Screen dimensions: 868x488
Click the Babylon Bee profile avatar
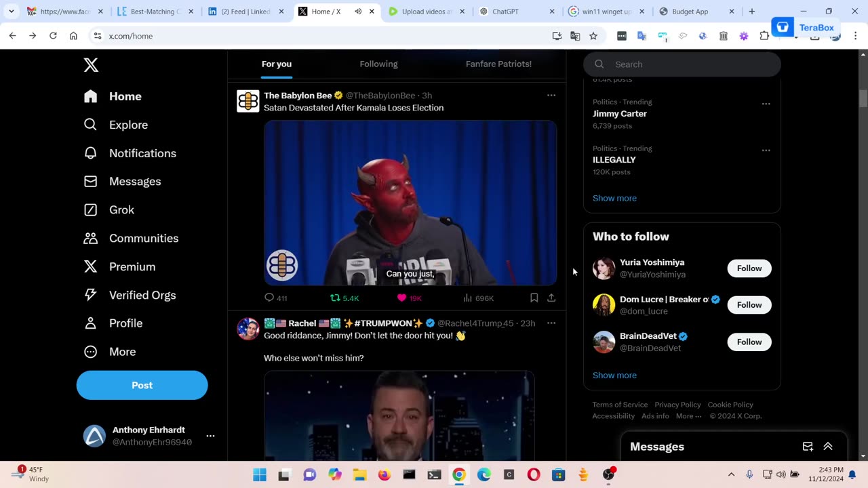coord(248,101)
